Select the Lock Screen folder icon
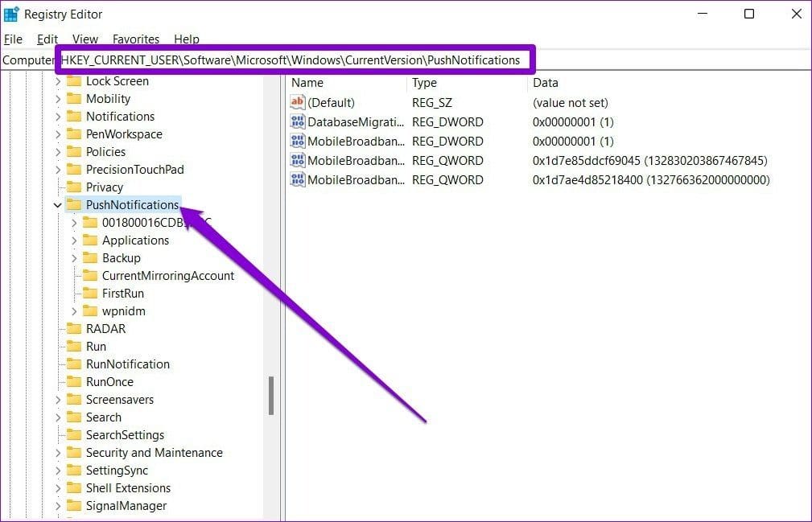This screenshot has width=812, height=522. coord(74,81)
